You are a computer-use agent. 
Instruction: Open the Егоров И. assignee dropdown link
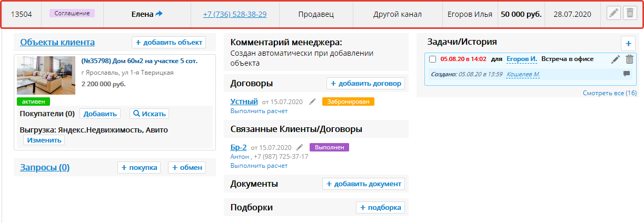click(x=521, y=59)
